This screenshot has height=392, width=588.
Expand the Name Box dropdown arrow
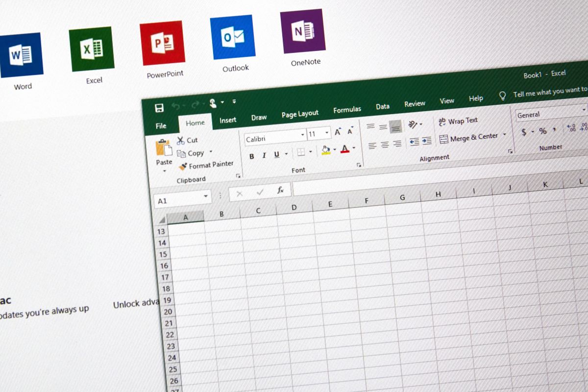(x=206, y=197)
